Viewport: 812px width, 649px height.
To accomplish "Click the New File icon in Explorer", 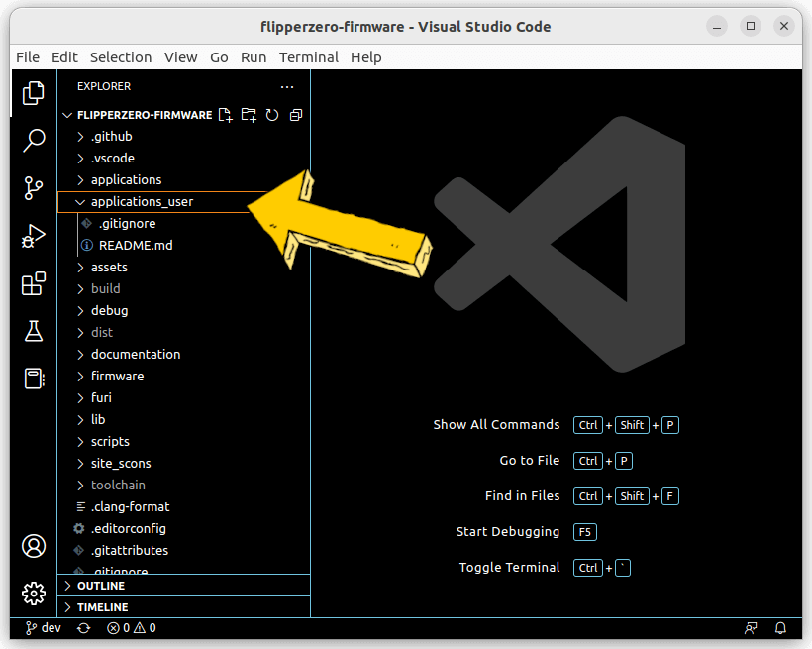I will click(226, 115).
